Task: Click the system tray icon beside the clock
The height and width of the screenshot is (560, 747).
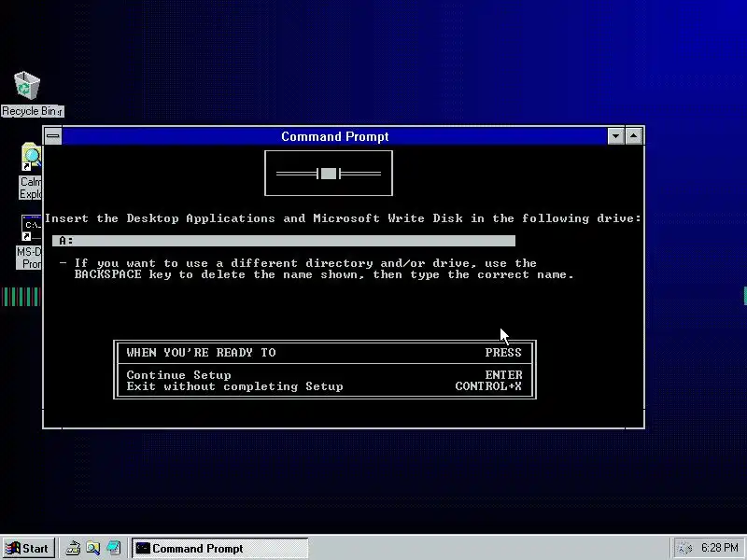Action: pos(684,549)
